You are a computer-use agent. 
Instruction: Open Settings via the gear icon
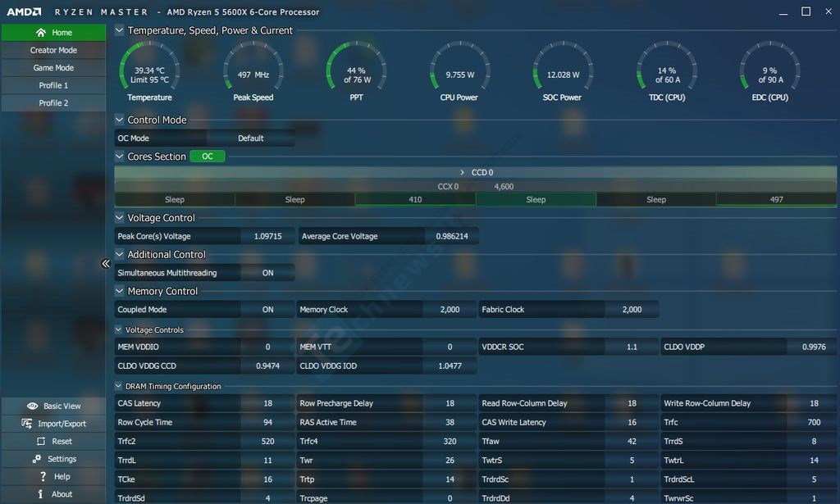point(37,459)
